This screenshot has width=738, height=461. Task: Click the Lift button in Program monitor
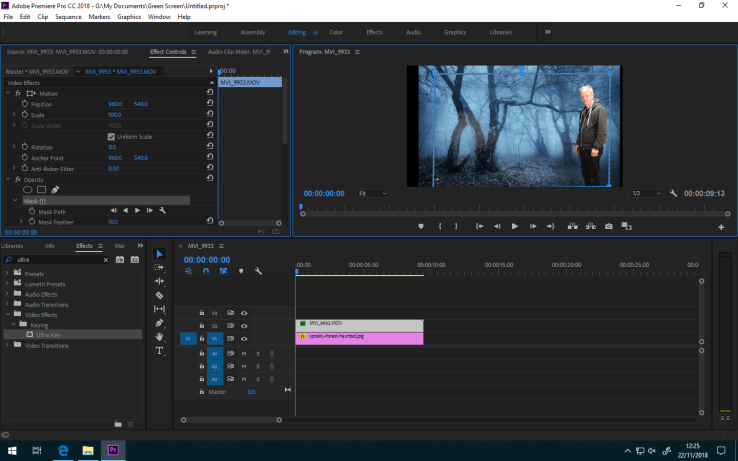[572, 226]
